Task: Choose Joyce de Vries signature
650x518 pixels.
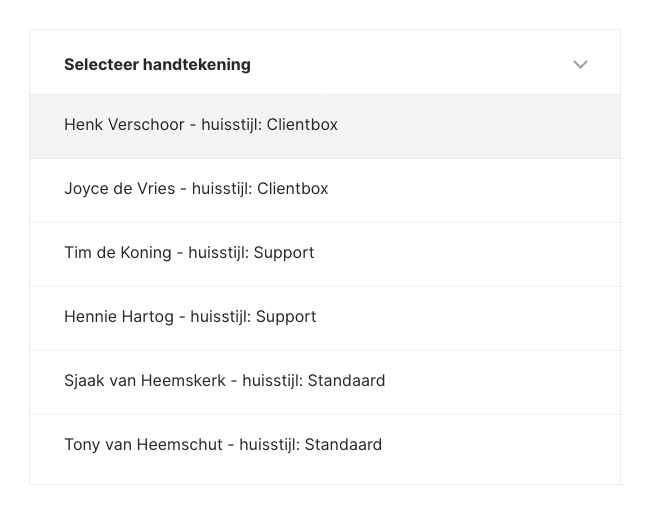Action: 196,189
